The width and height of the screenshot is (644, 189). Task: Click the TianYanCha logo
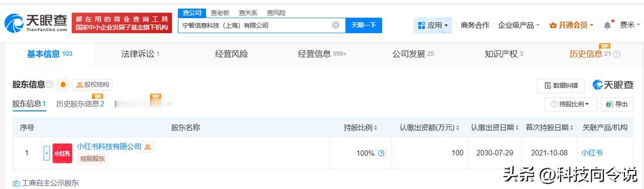[36, 22]
